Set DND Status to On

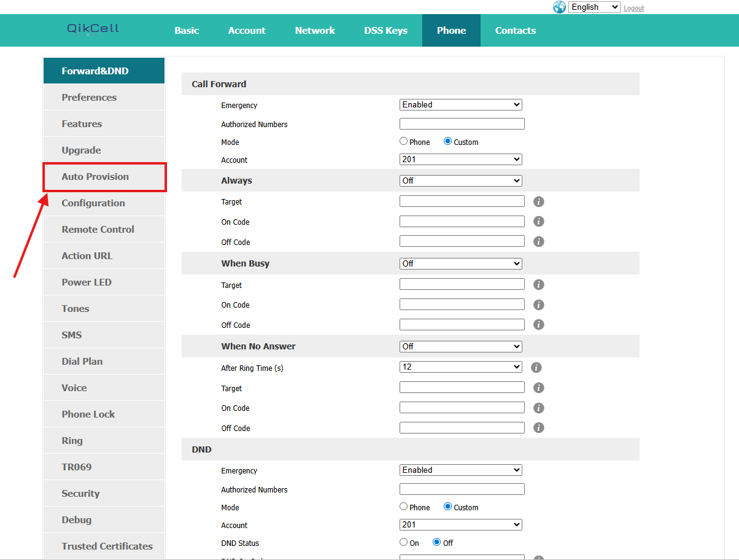[404, 542]
